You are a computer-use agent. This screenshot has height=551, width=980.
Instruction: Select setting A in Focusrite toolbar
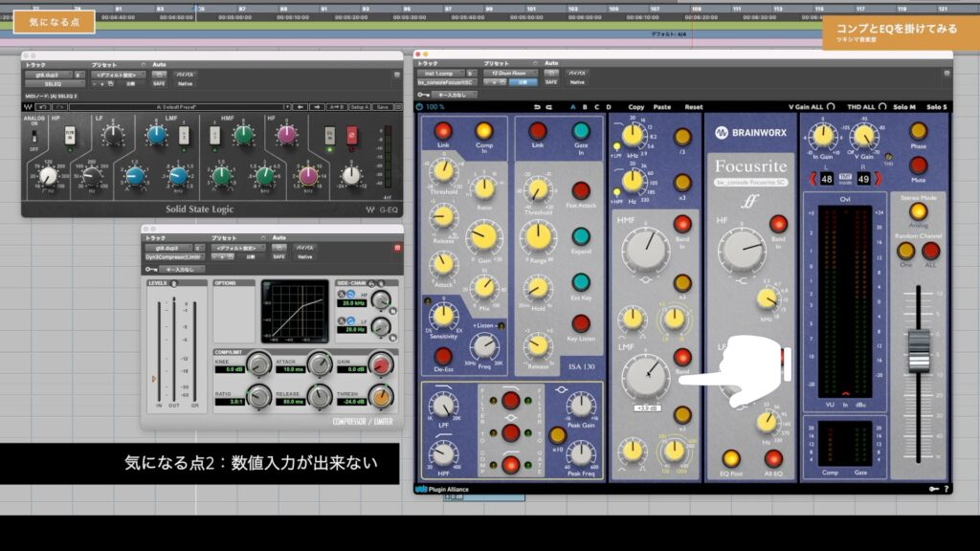(573, 107)
